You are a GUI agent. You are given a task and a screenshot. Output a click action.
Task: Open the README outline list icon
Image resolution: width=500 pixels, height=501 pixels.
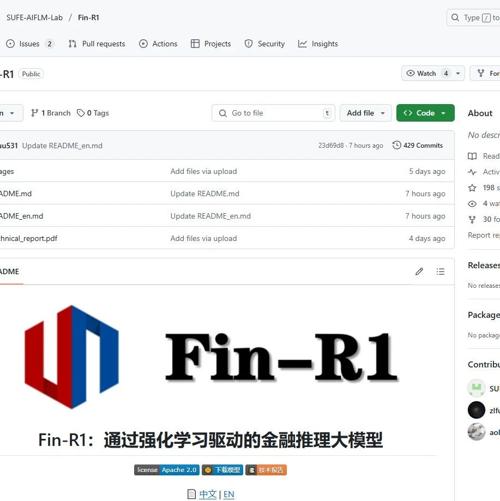click(440, 272)
